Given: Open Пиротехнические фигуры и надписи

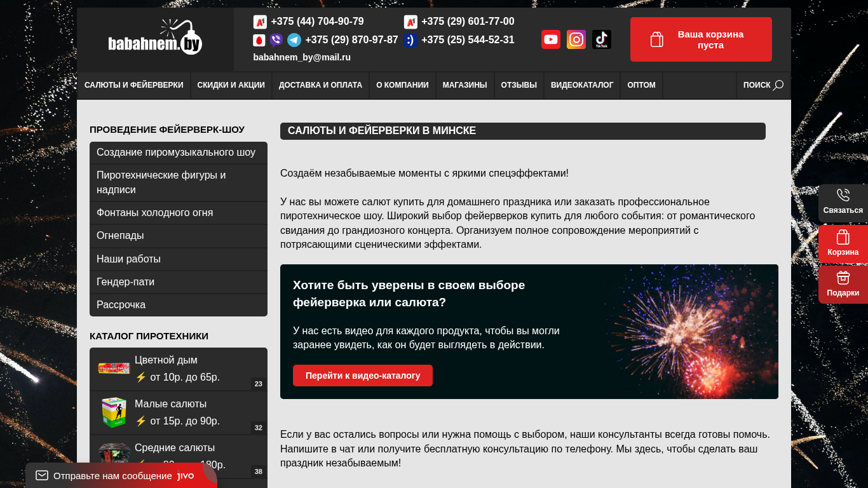Looking at the screenshot, I should [179, 182].
